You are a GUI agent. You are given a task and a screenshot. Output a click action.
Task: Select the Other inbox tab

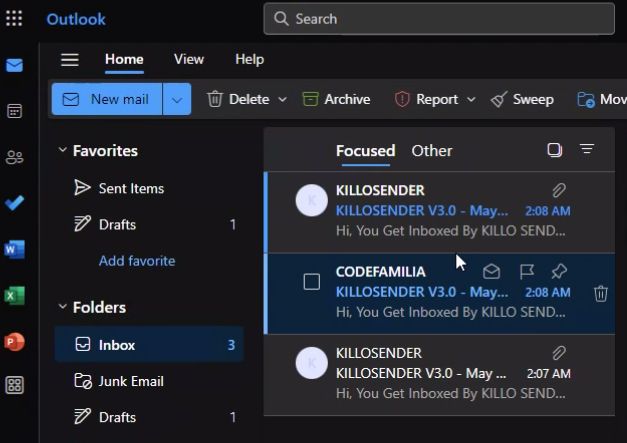click(x=432, y=151)
